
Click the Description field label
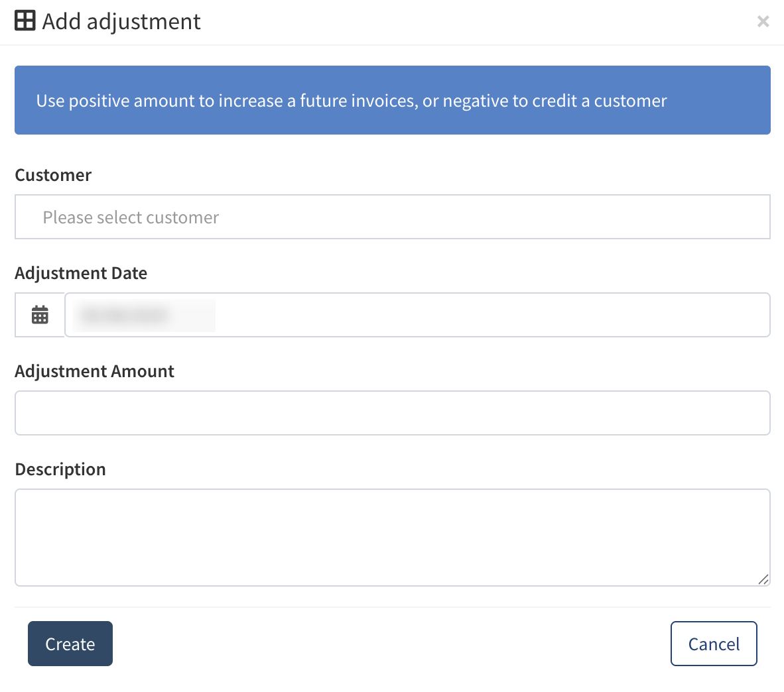[60, 469]
